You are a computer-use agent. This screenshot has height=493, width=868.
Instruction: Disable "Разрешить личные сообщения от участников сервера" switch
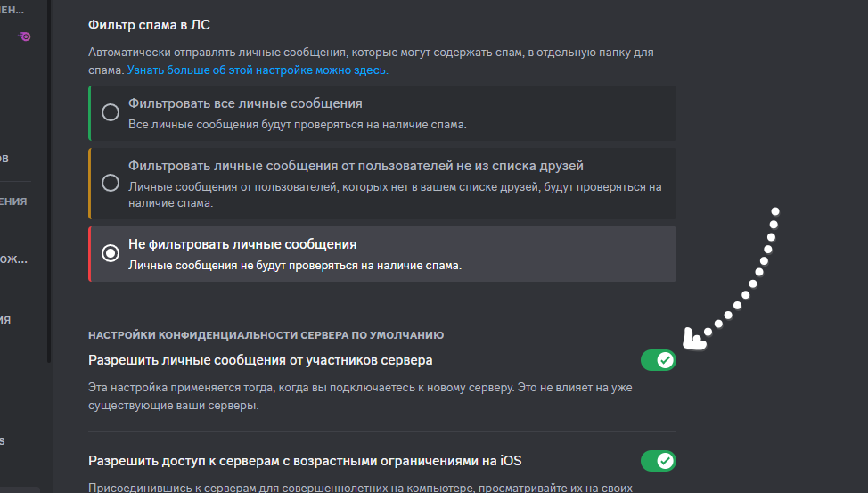[x=658, y=360]
